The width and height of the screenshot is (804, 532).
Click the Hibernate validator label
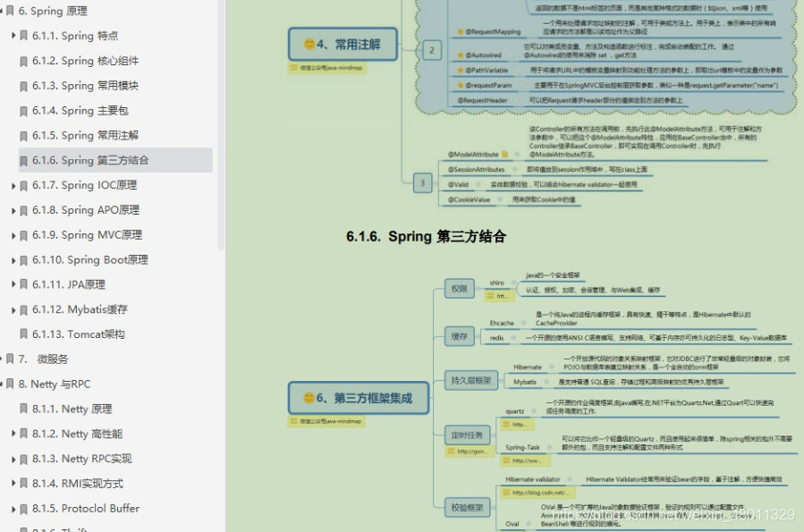(x=533, y=479)
